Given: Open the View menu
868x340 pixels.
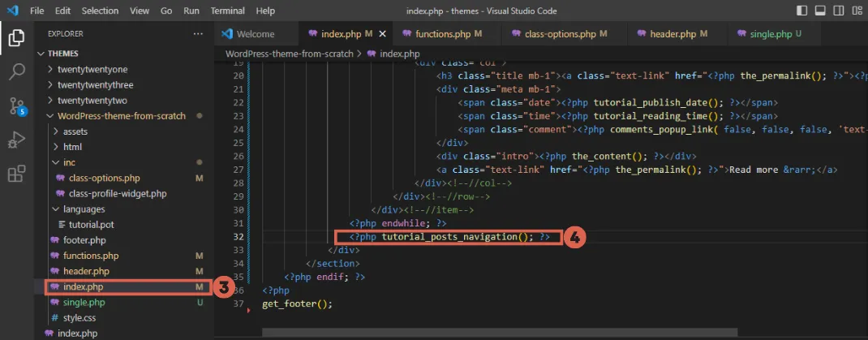Looking at the screenshot, I should (x=140, y=11).
